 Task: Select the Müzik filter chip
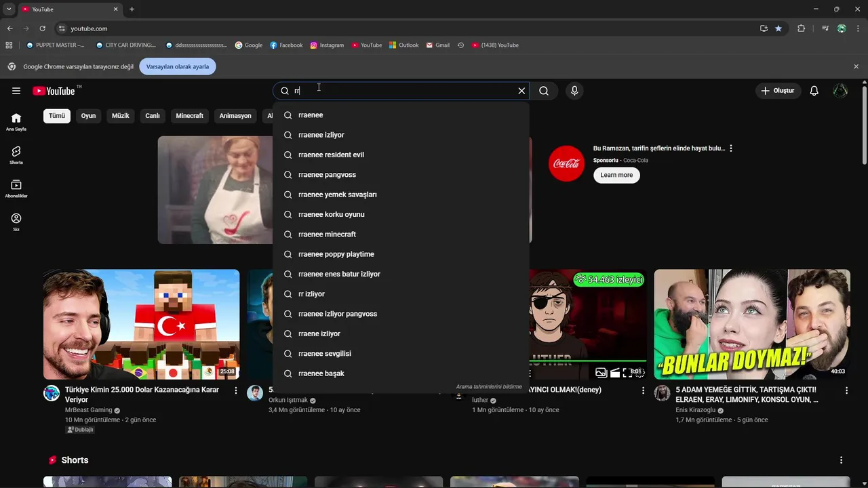click(x=120, y=116)
